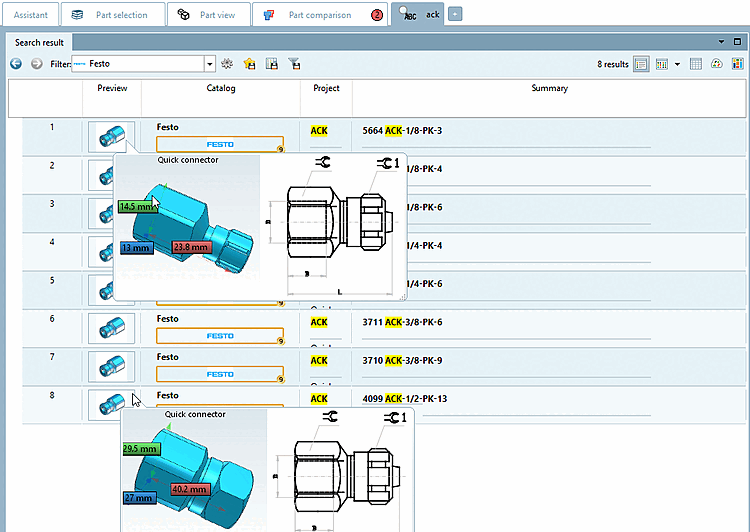Click ACK project label in row 7

319,360
